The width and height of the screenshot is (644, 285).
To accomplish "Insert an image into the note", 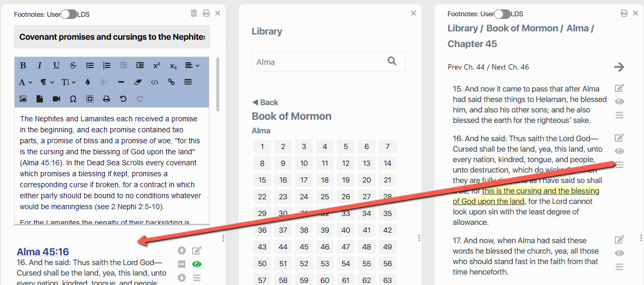I will 23,99.
